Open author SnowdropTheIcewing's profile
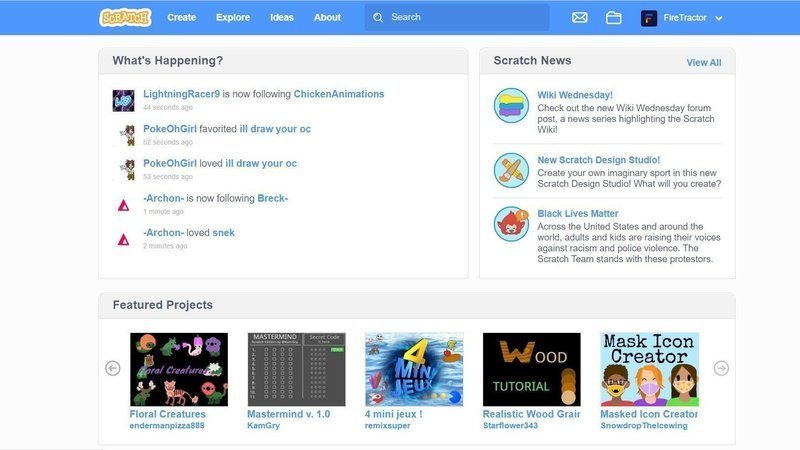This screenshot has height=450, width=800. [644, 426]
